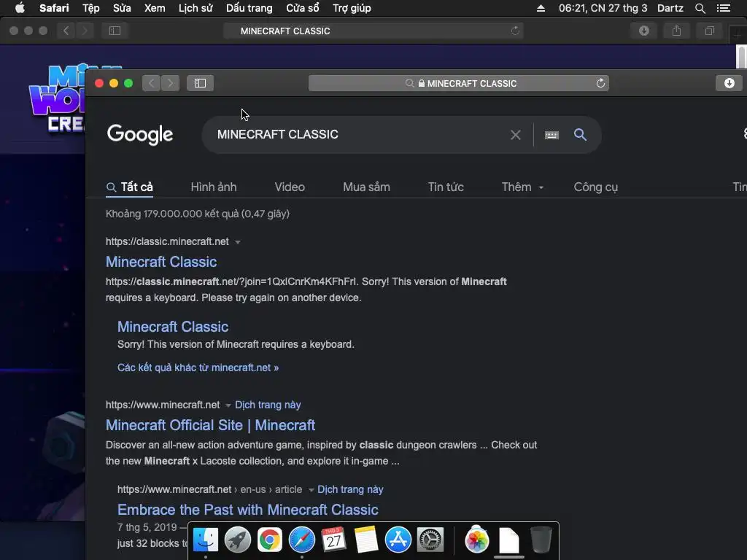Viewport: 747px width, 560px height.
Task: Click address bar in front Safari window
Action: (458, 83)
